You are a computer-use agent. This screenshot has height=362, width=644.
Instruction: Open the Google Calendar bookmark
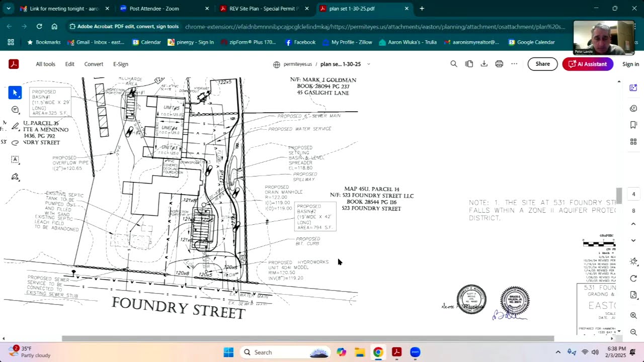pyautogui.click(x=532, y=42)
